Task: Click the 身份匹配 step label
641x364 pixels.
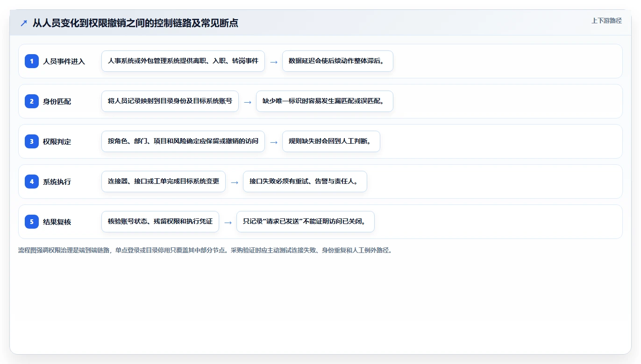Action: coord(57,101)
